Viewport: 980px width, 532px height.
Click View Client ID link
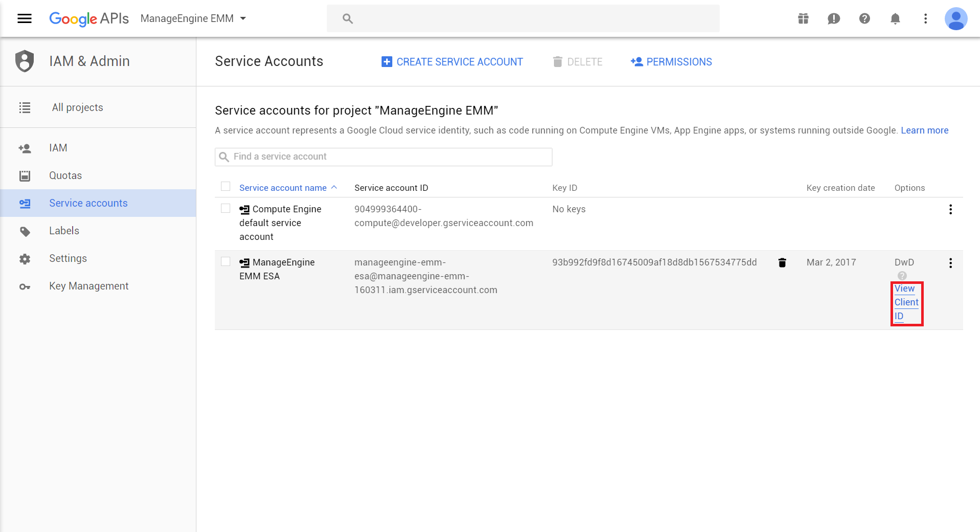pyautogui.click(x=906, y=302)
